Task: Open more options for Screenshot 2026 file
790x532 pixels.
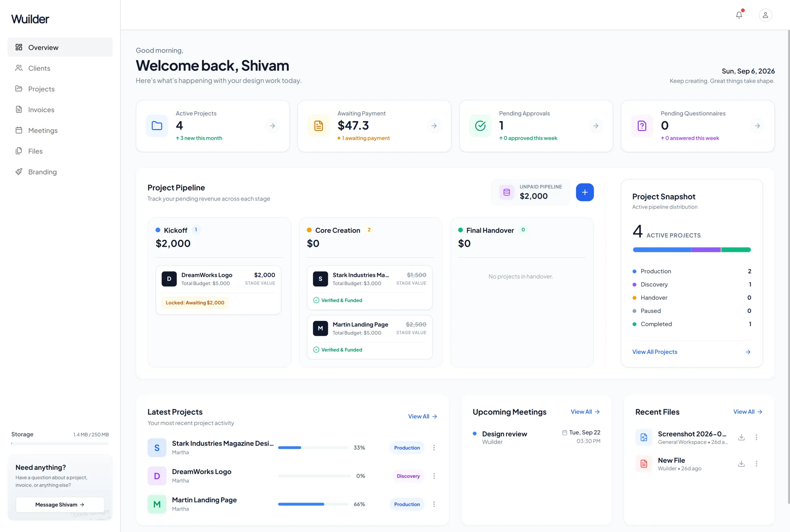Action: tap(756, 437)
